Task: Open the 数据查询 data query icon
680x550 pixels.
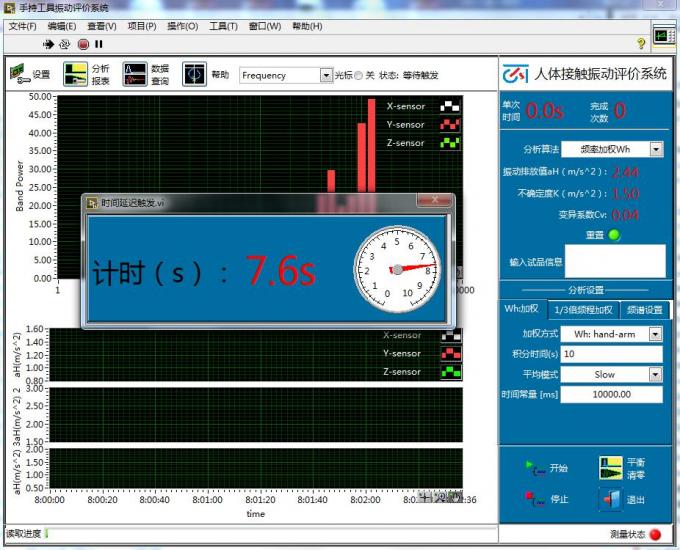Action: 135,75
